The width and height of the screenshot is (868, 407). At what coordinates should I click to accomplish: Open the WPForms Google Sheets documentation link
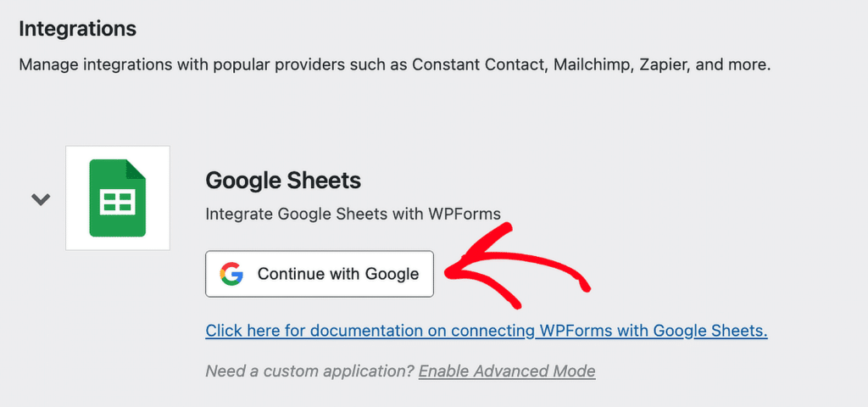[x=486, y=331]
